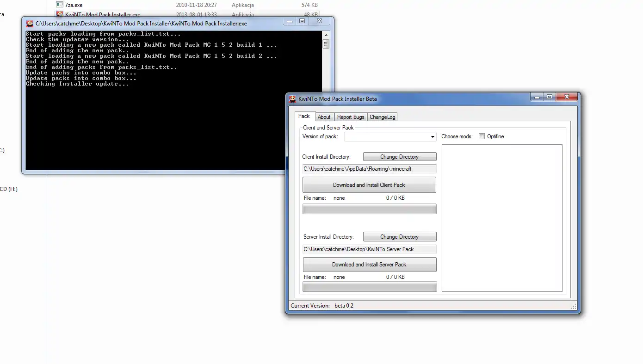Click the console window scrollbar thumb
This screenshot has height=364, width=643.
pyautogui.click(x=326, y=44)
